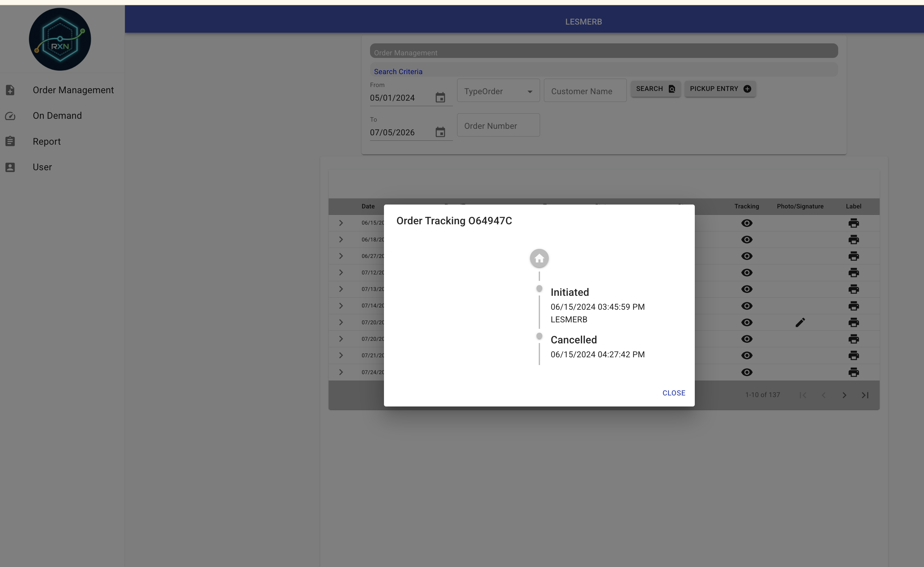Print label for the 06/18 row
This screenshot has height=567, width=924.
pos(853,239)
